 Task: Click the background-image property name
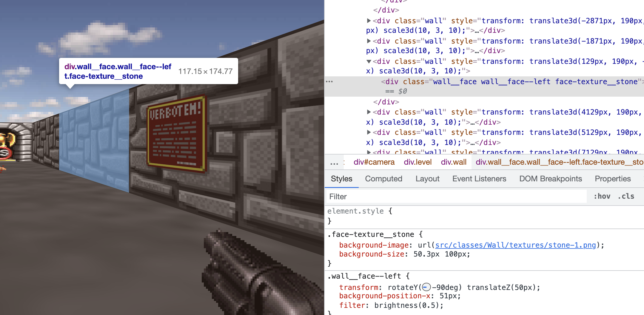click(x=374, y=245)
